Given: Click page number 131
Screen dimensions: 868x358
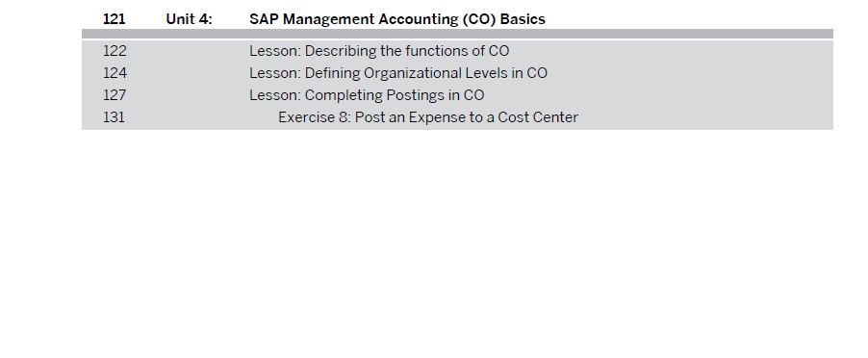Looking at the screenshot, I should click(115, 117).
